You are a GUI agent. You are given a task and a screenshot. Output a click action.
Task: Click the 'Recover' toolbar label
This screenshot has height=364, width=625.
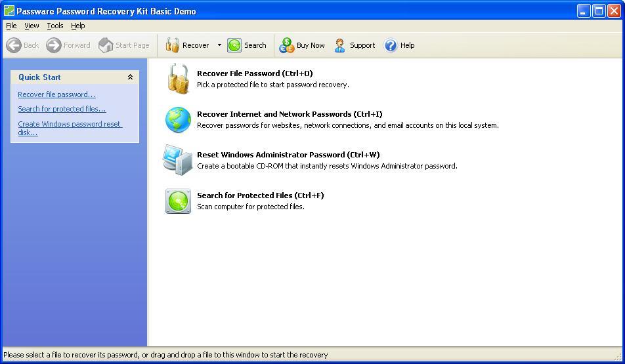(x=196, y=45)
